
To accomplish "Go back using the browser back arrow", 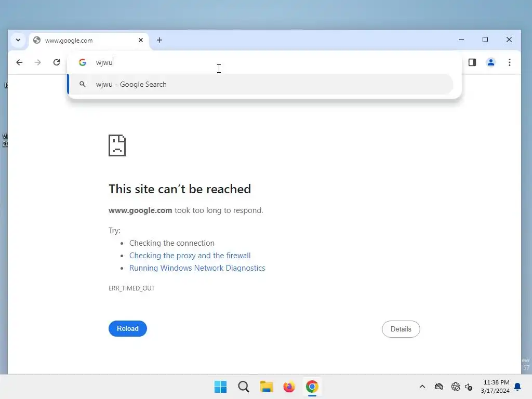I will click(19, 62).
